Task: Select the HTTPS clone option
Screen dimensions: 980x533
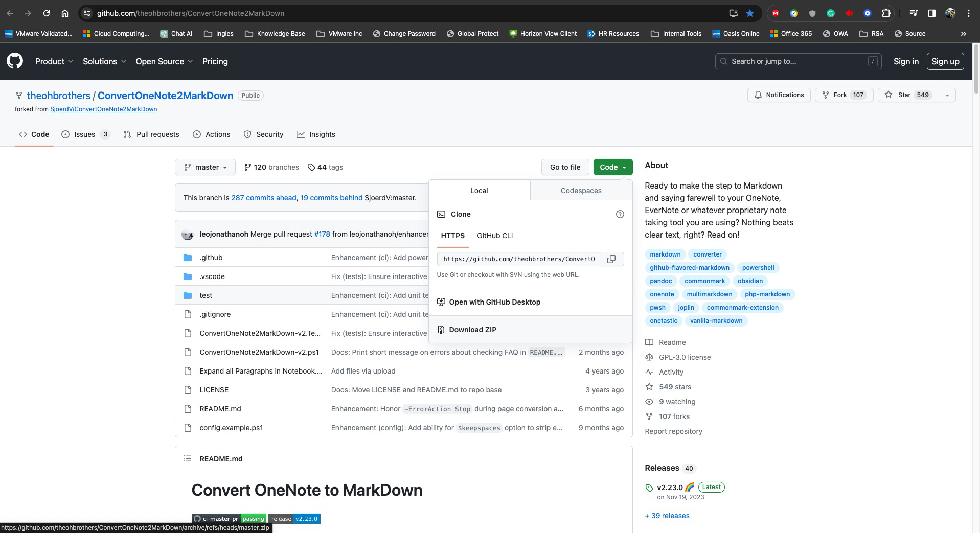Action: [x=452, y=236]
